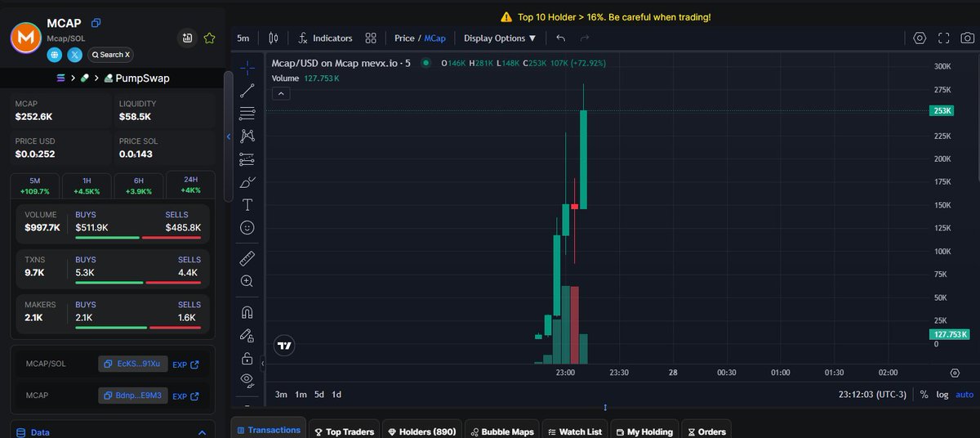
Task: Set chart range to 1m
Action: [x=301, y=395]
